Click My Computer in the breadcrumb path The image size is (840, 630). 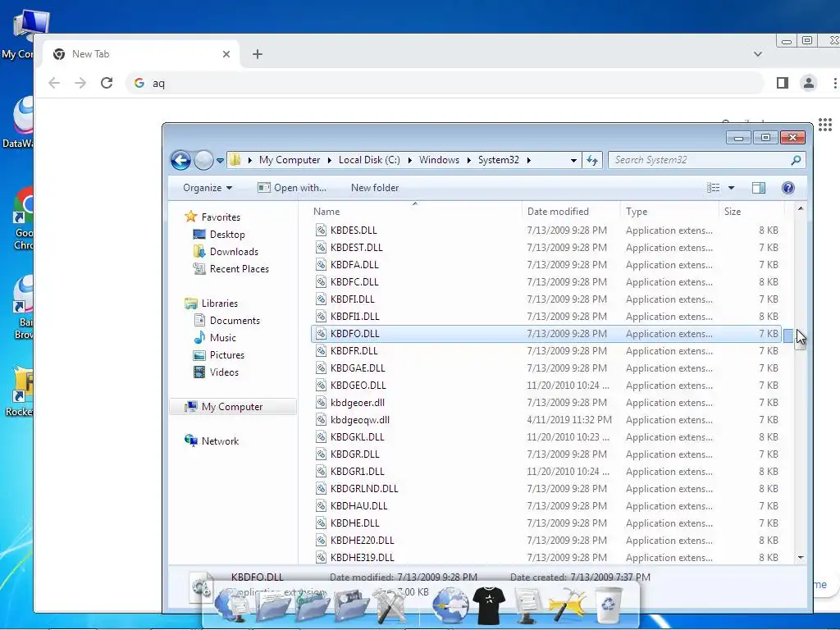(290, 160)
